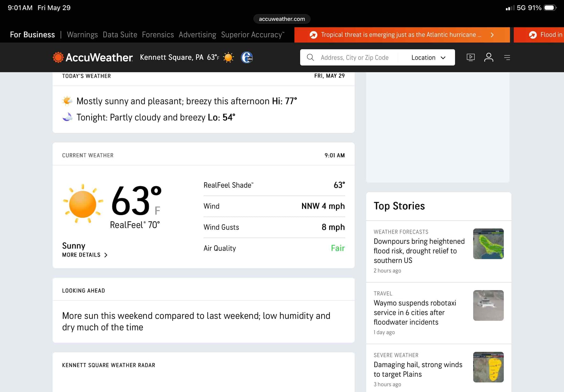Tap the cellular signal bars

pos(510,8)
